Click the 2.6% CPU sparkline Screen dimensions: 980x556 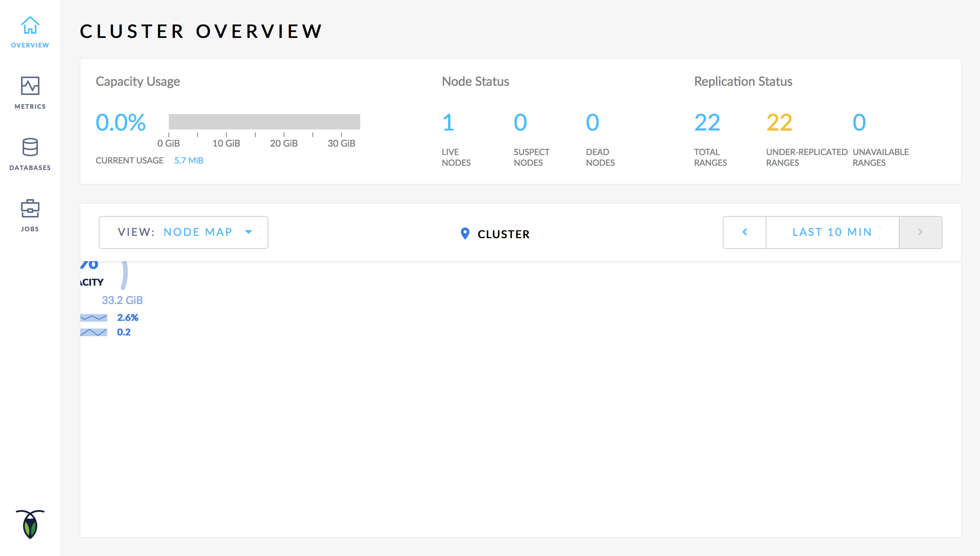[x=94, y=318]
